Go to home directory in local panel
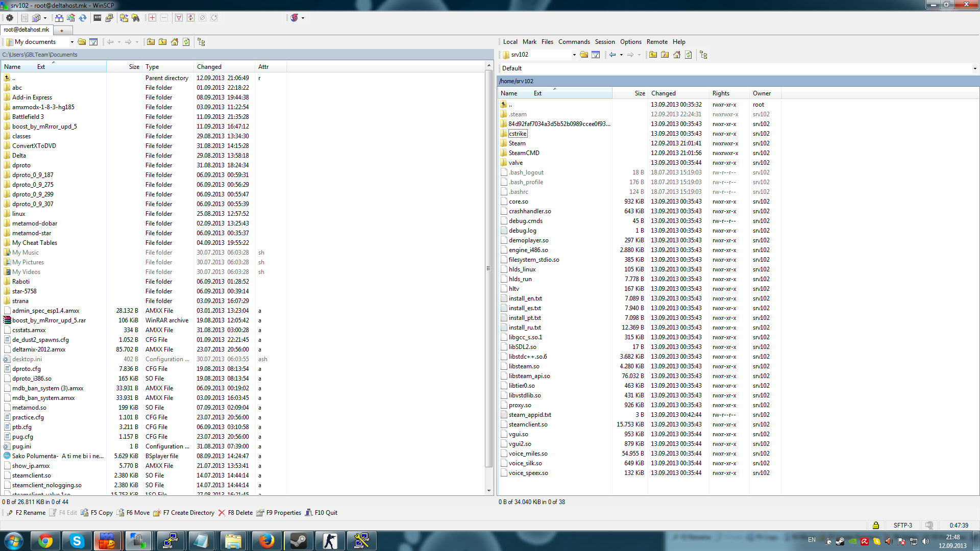Image resolution: width=980 pixels, height=551 pixels. 175,42
